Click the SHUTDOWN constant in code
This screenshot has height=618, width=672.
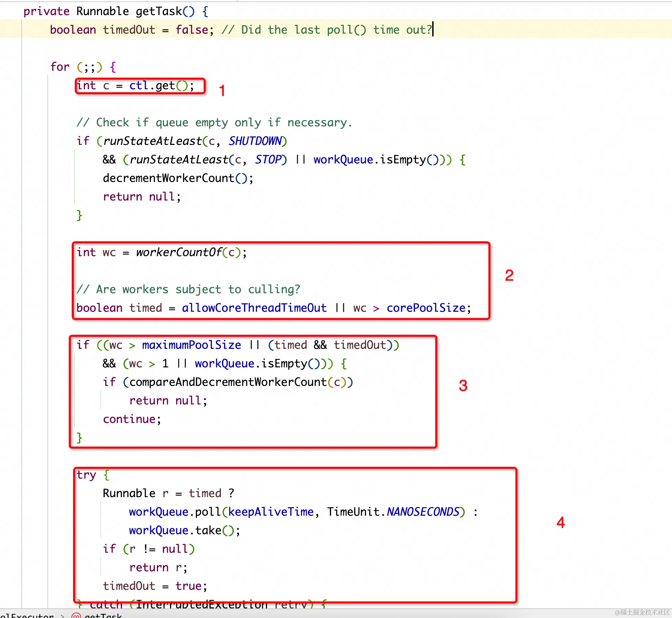256,141
